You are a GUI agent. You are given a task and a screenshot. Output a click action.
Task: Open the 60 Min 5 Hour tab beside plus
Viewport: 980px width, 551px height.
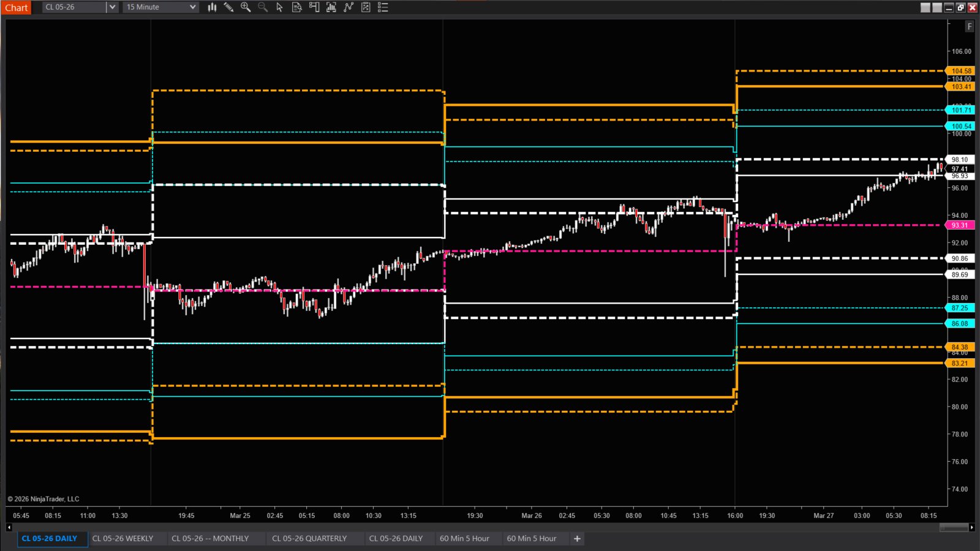(532, 539)
